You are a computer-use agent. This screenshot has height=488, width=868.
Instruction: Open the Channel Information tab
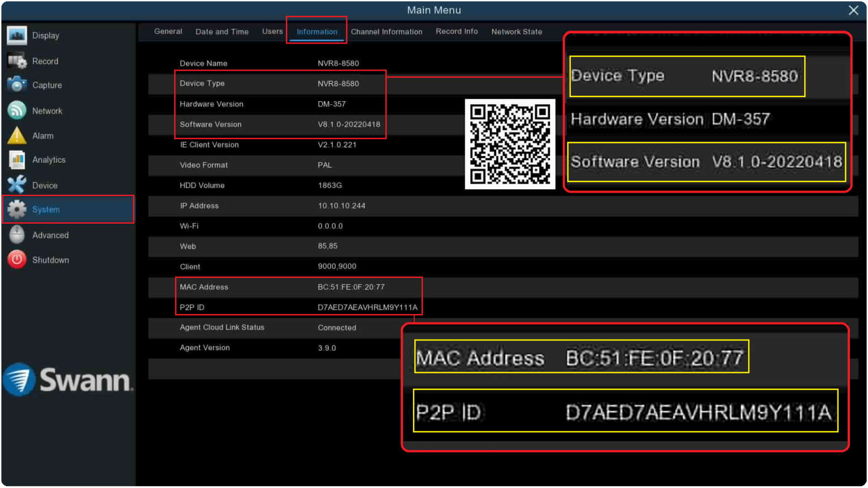click(387, 32)
